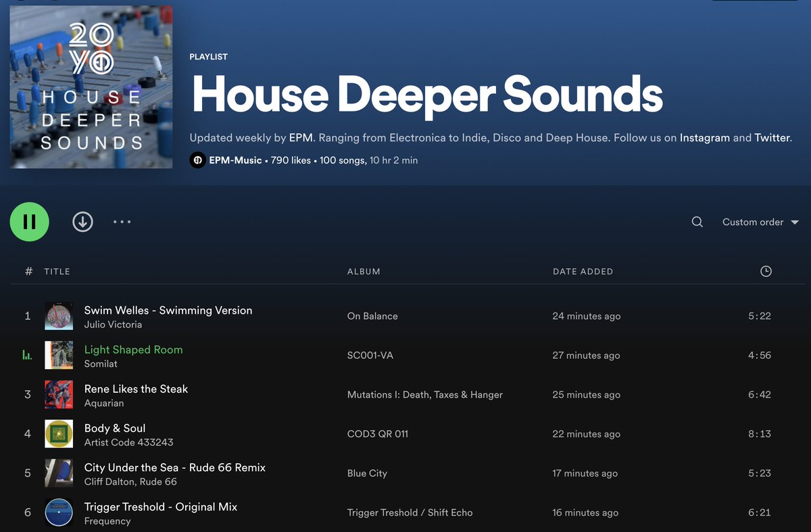Select the Swim Welles - Swimming Version track

(168, 310)
